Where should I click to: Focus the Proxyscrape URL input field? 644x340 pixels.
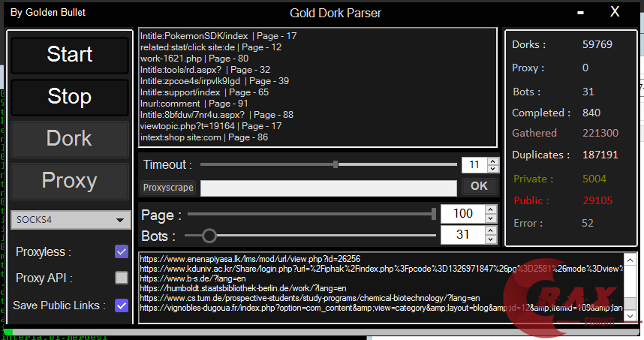(x=328, y=188)
